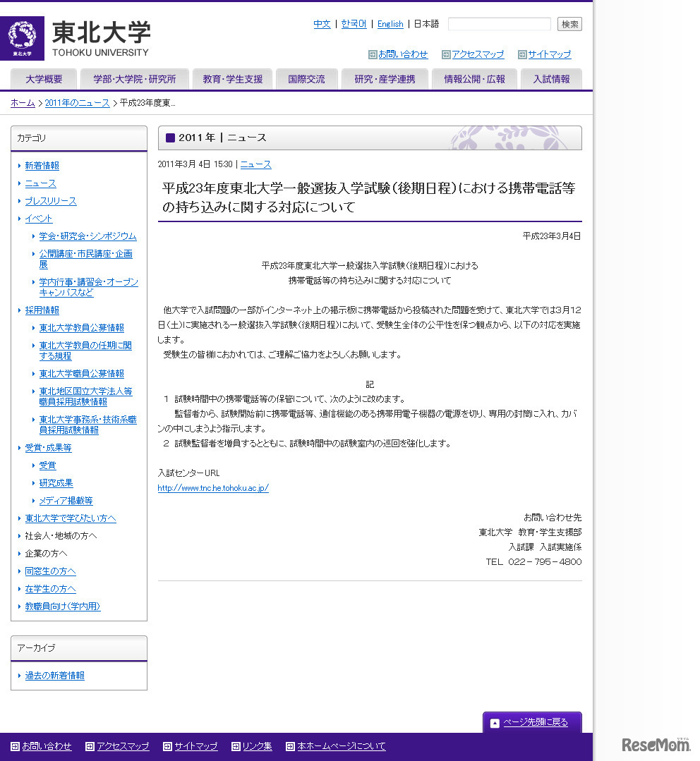Click footer サイトマップ arrow icon
The height and width of the screenshot is (761, 700).
click(x=167, y=746)
